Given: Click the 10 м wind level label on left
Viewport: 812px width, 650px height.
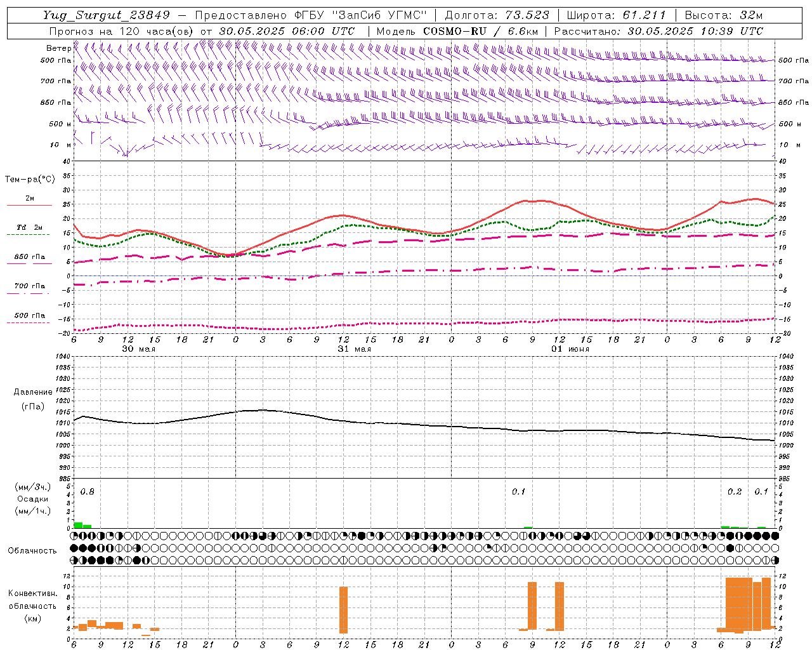Looking at the screenshot, I should tap(60, 145).
